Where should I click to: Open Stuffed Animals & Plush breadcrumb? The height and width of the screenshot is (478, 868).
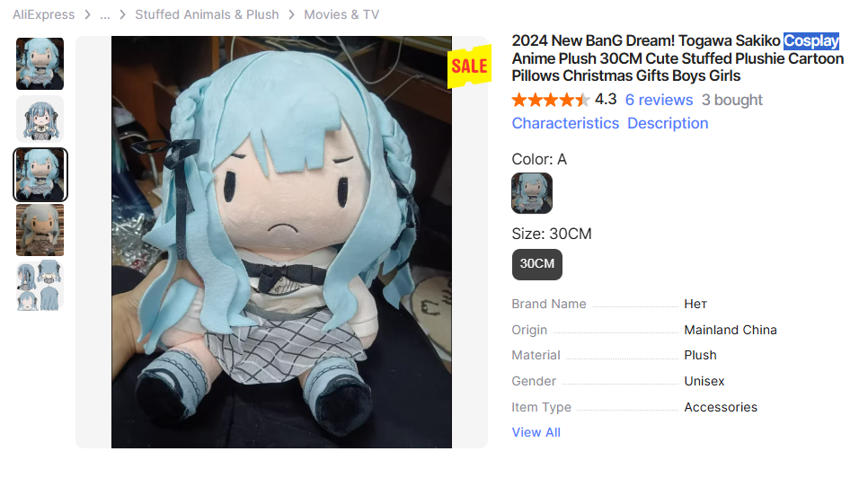point(207,14)
